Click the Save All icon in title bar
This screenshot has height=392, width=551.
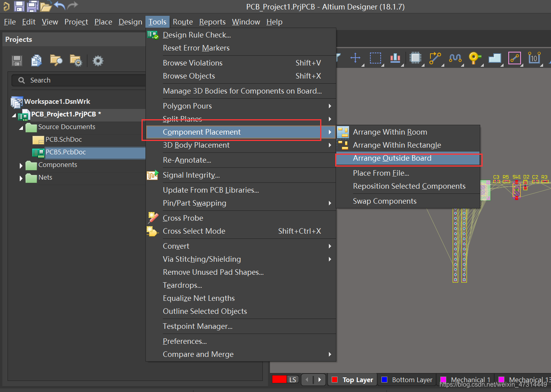click(33, 6)
